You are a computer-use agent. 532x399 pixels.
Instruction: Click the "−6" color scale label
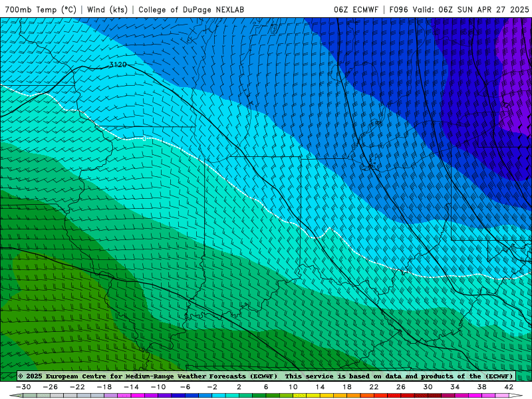pyautogui.click(x=186, y=387)
